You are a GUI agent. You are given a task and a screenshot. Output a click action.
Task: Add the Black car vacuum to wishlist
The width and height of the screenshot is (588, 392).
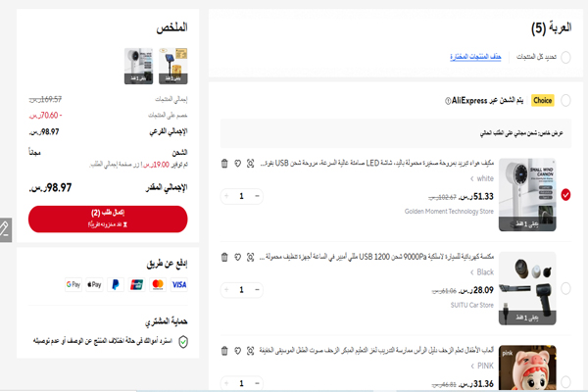[x=237, y=257]
